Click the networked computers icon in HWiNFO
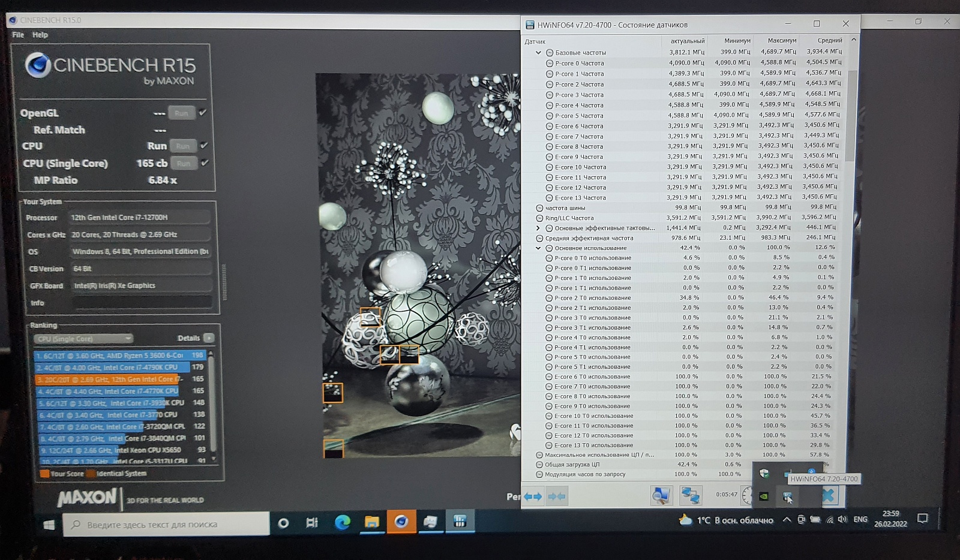Image resolution: width=960 pixels, height=560 pixels. (x=690, y=495)
